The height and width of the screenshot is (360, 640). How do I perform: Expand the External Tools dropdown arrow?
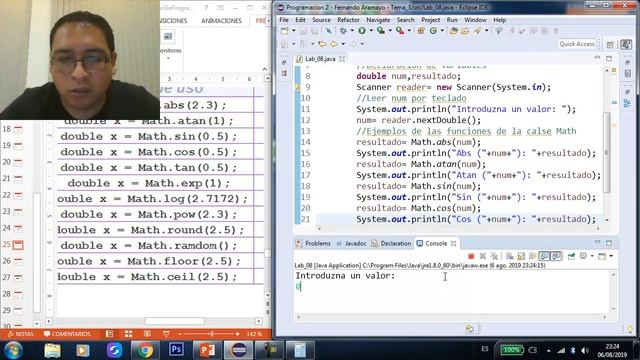[x=409, y=31]
